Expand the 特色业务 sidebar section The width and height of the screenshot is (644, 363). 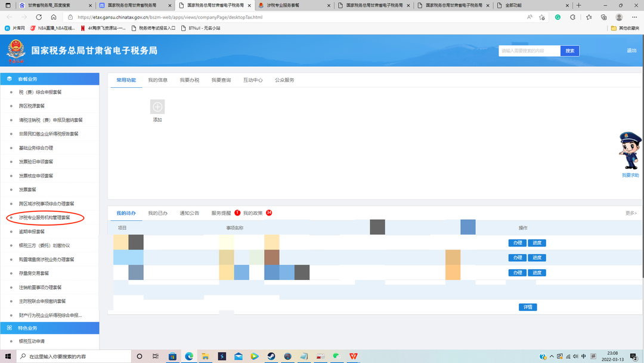click(49, 328)
